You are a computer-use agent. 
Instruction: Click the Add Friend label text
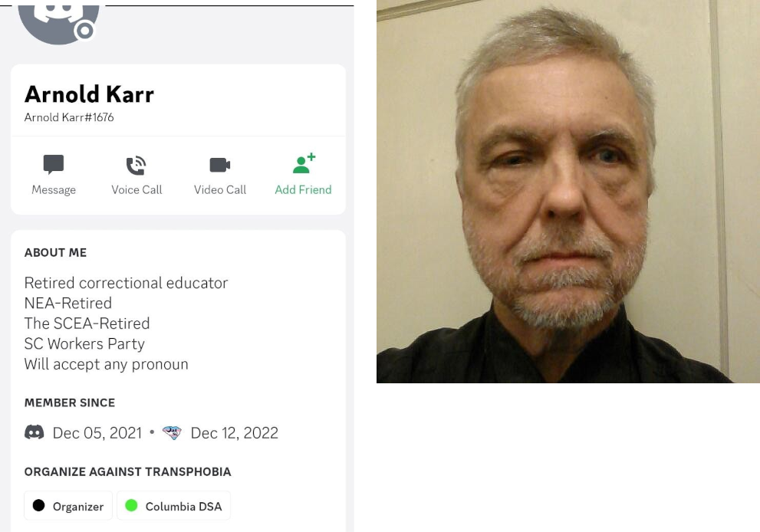tap(304, 189)
